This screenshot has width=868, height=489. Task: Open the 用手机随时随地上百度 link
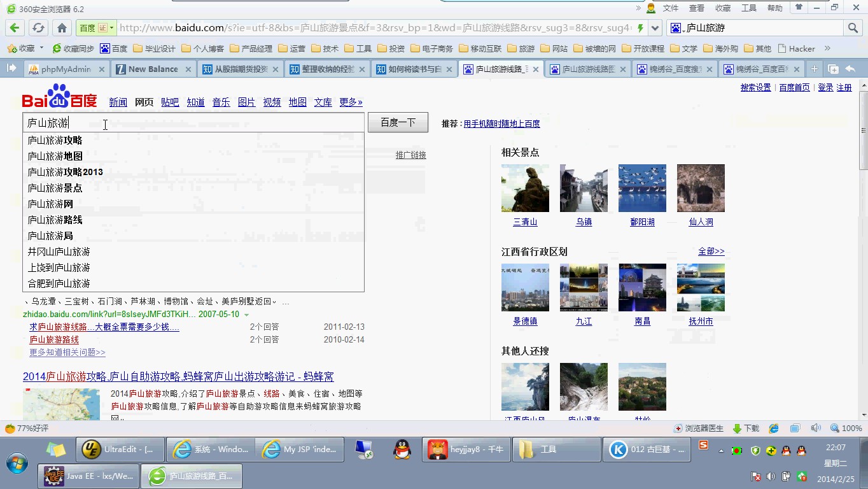501,124
